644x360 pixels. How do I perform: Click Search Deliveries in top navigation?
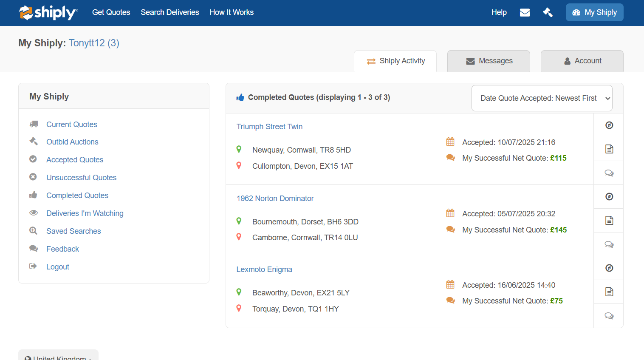pos(170,12)
